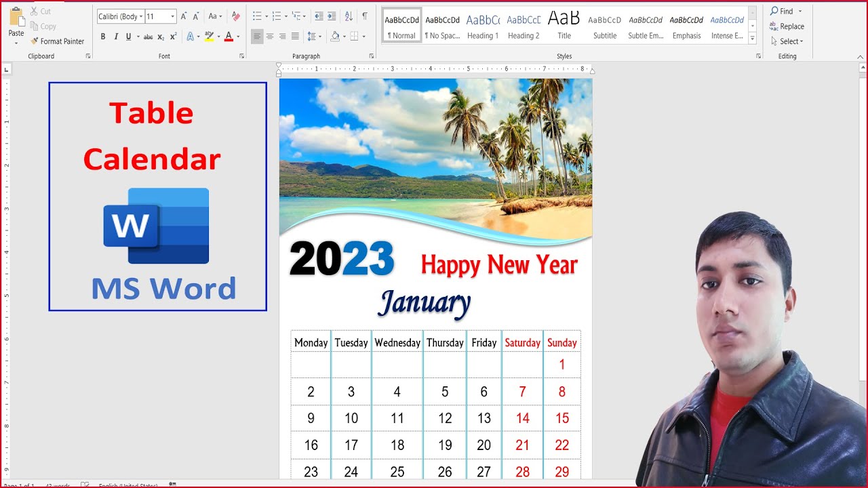Apply the Heading 1 style
Viewport: 868px width, 488px height.
coord(483,26)
